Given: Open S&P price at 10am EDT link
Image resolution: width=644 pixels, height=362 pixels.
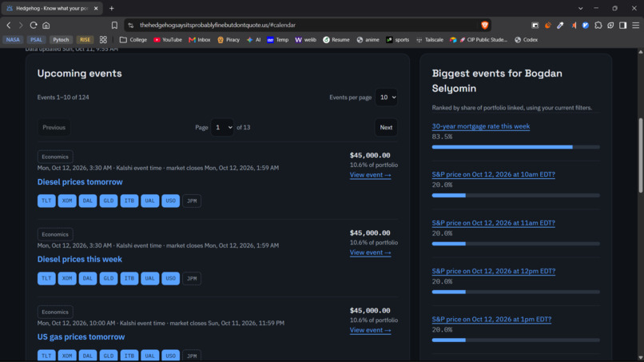Looking at the screenshot, I should pyautogui.click(x=493, y=175).
